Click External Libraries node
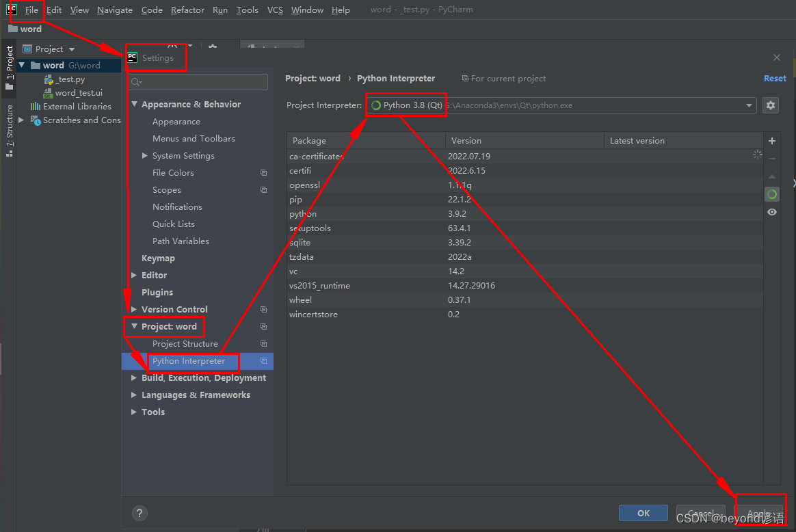The height and width of the screenshot is (532, 796). 71,107
